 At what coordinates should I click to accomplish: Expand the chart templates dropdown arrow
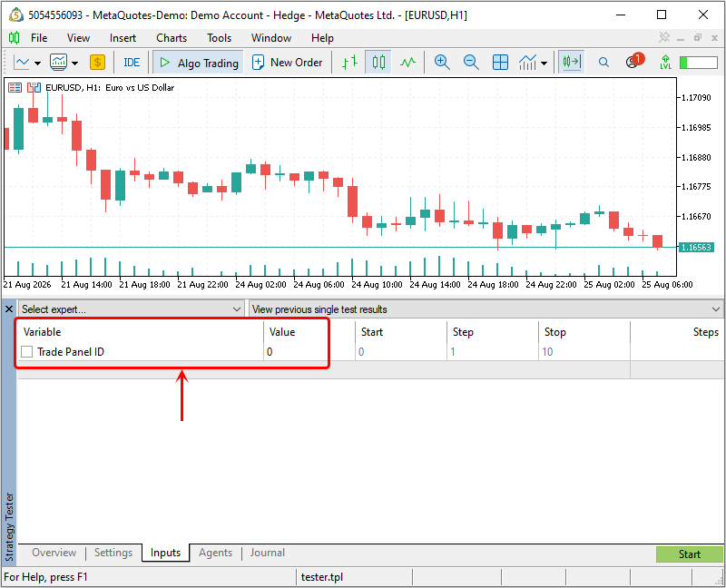(74, 63)
